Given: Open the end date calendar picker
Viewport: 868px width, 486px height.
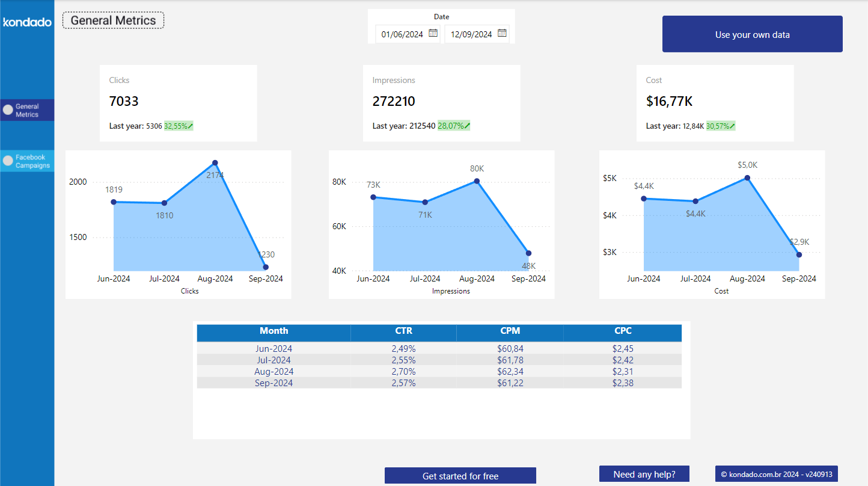Looking at the screenshot, I should tap(501, 34).
